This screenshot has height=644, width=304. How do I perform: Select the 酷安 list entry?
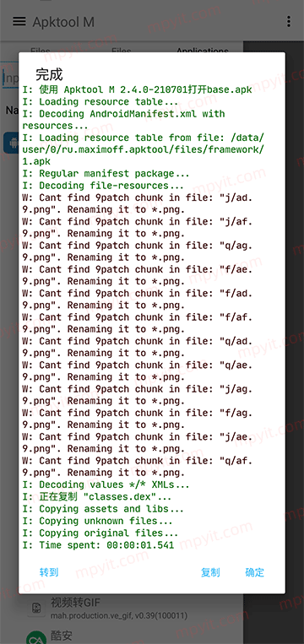(136, 636)
